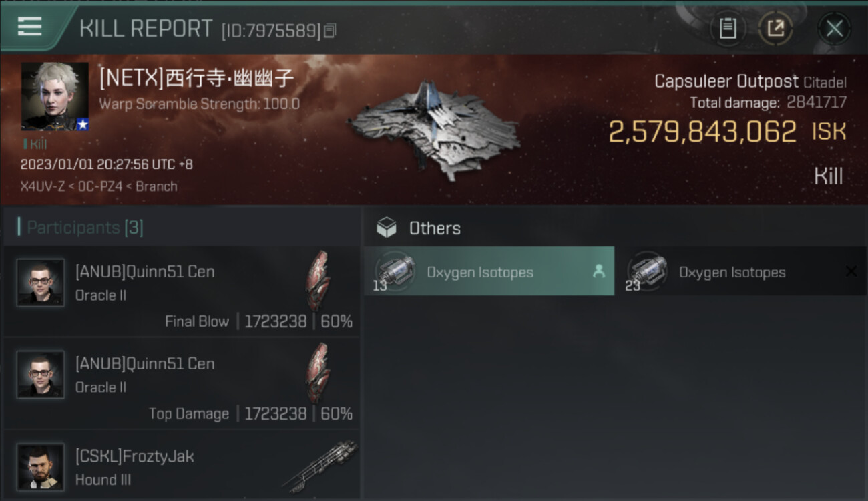868x501 pixels.
Task: Close the kill report window
Action: point(834,29)
